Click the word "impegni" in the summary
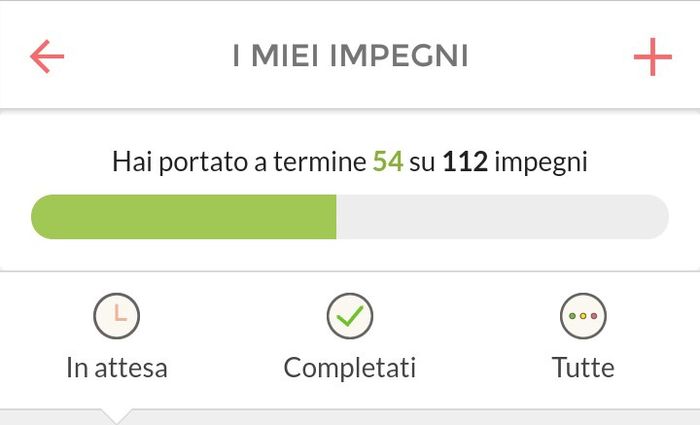Image resolution: width=700 pixels, height=425 pixels. click(x=541, y=161)
